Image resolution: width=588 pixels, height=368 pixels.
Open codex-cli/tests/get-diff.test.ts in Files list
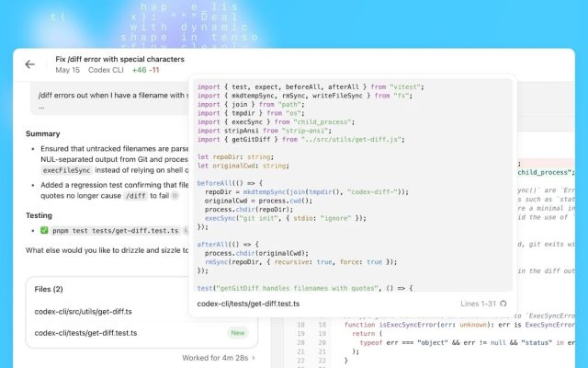(85, 333)
